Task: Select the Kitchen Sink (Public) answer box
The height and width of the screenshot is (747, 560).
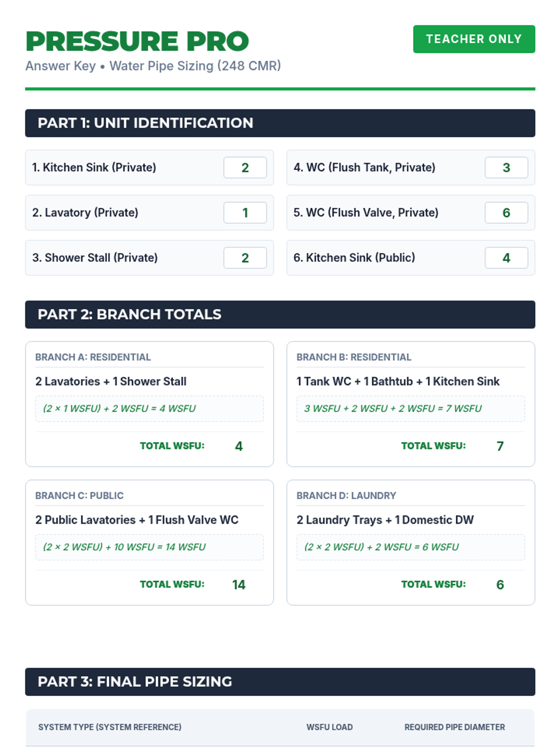Action: (506, 258)
